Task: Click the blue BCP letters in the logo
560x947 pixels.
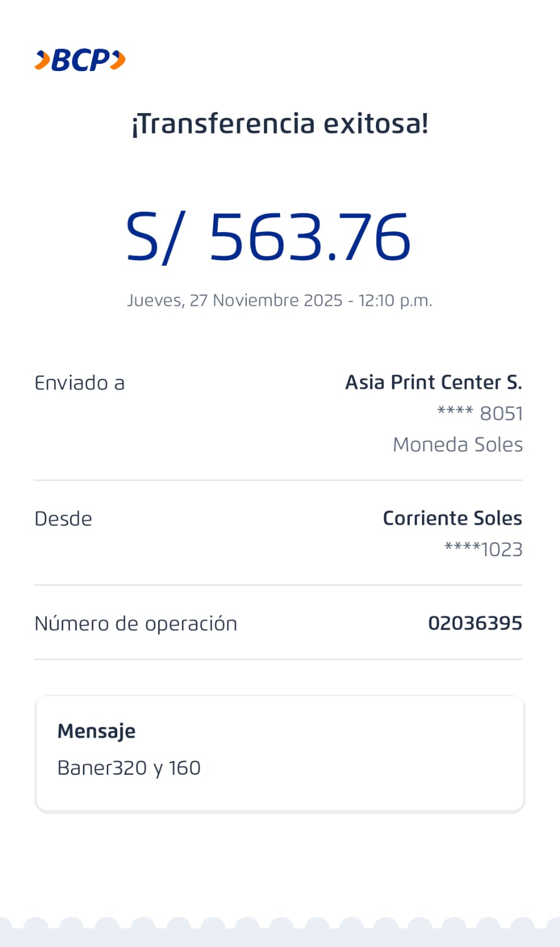Action: (x=81, y=60)
